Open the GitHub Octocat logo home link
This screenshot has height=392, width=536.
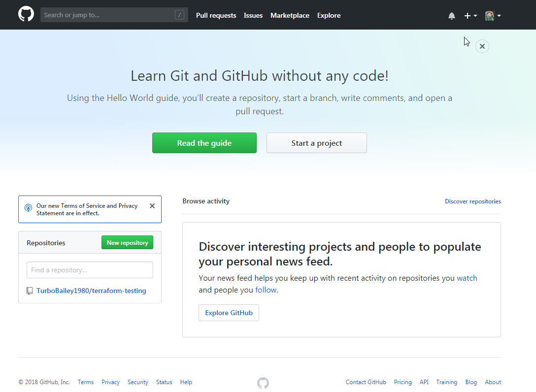26,15
